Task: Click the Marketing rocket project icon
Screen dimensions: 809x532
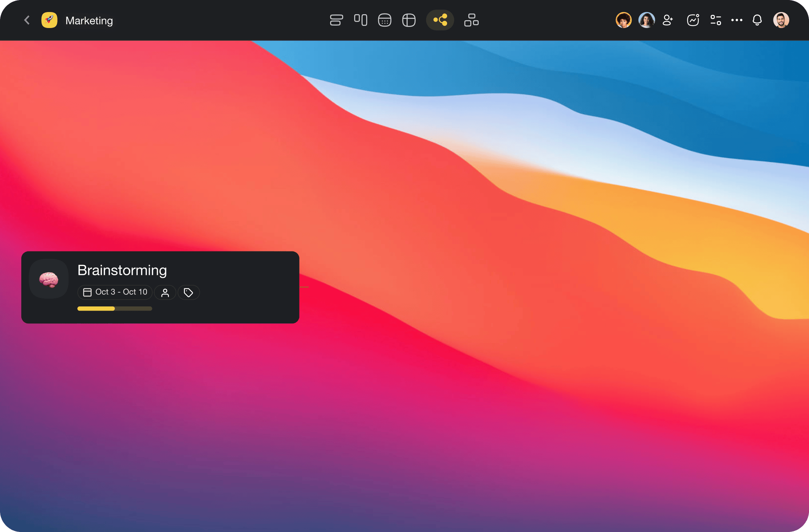Action: 49,20
